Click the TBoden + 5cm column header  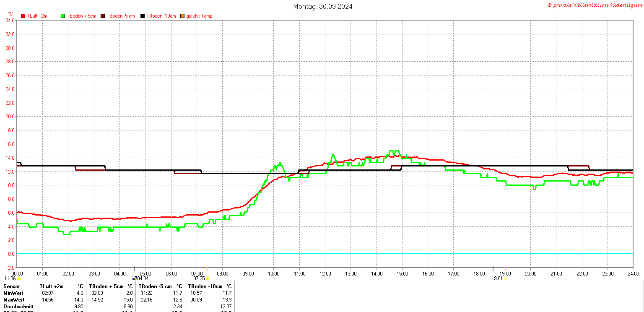[106, 286]
